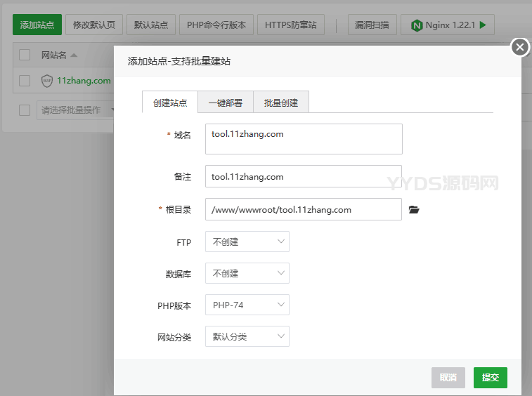Check the box for the 11zhang.com row
The height and width of the screenshot is (396, 532).
(x=25, y=81)
